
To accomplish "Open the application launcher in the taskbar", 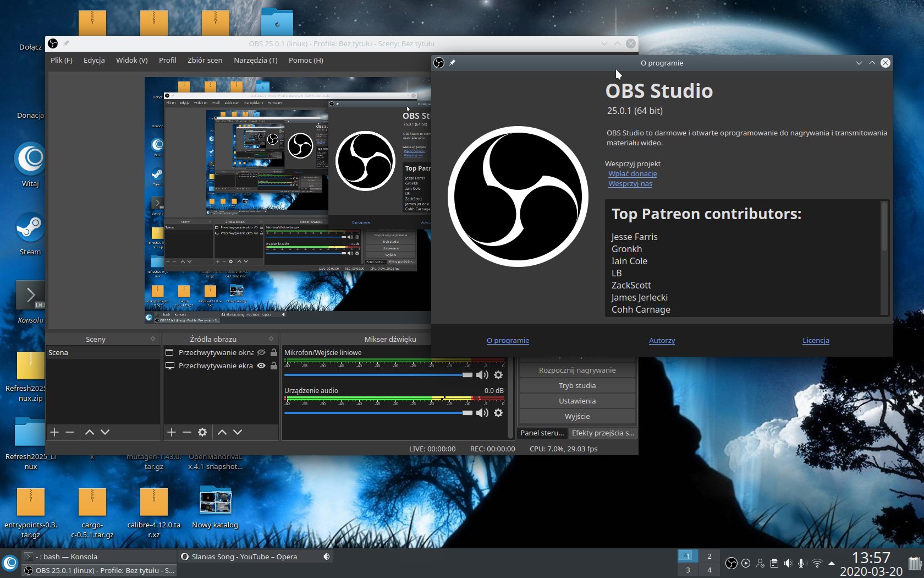I will [10, 563].
